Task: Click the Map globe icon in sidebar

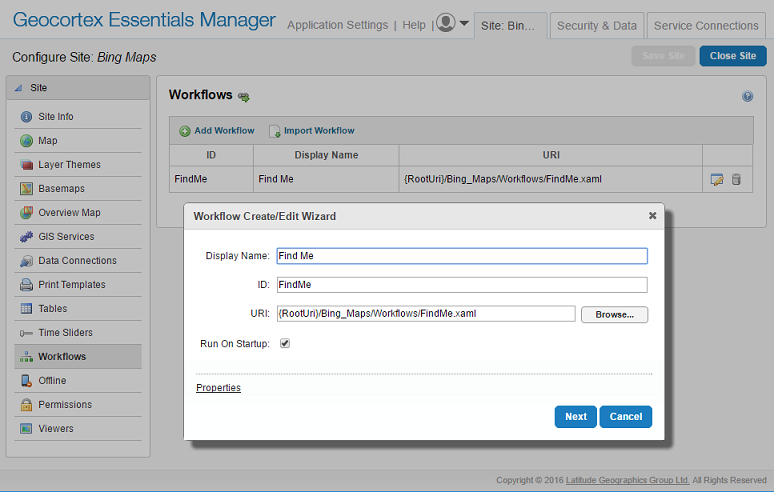Action: click(x=26, y=141)
